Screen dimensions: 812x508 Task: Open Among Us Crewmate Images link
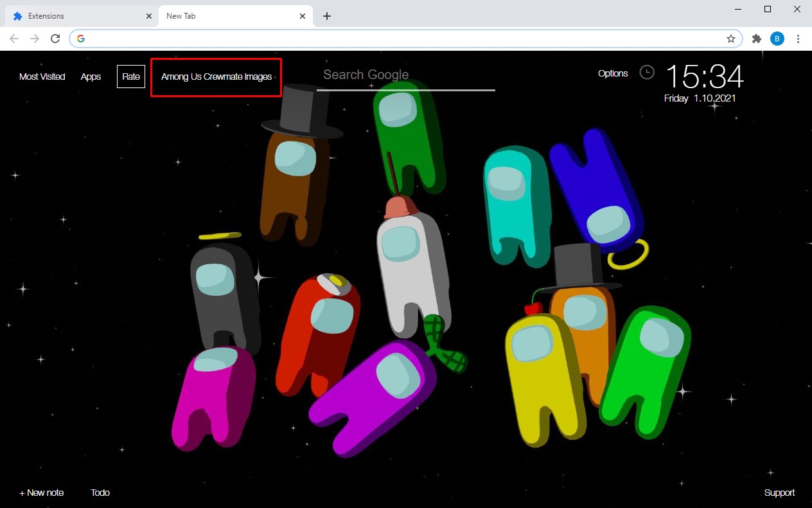pos(216,77)
